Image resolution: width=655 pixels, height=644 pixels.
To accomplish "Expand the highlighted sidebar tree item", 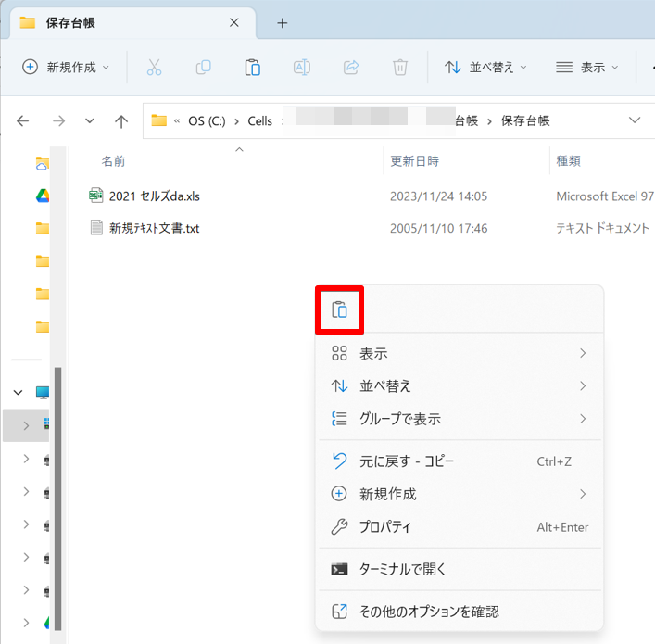I will 26,425.
